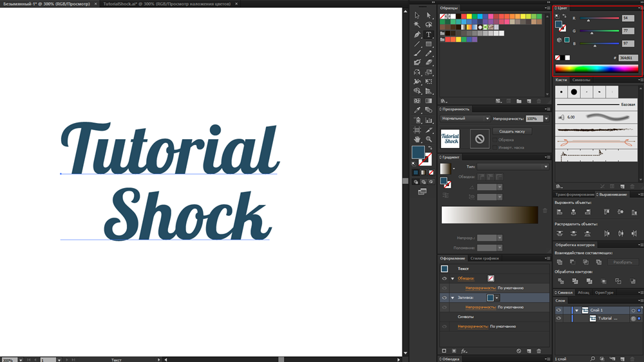644x362 pixels.
Task: Activate the Zoom magnifier tool
Action: point(428,139)
